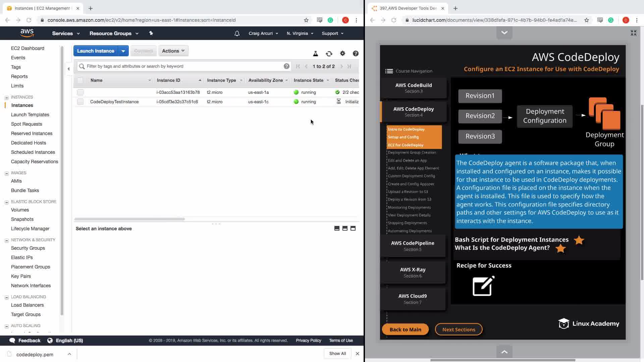The width and height of the screenshot is (644, 362).
Task: Open the N. Virginia region dropdown
Action: (x=300, y=34)
